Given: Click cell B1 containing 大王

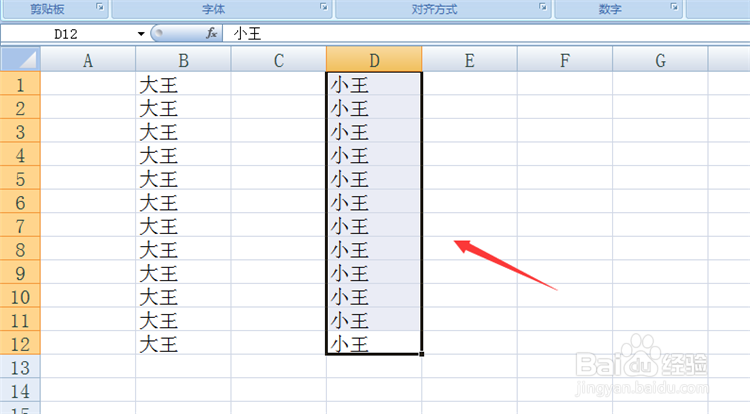Looking at the screenshot, I should [x=183, y=84].
